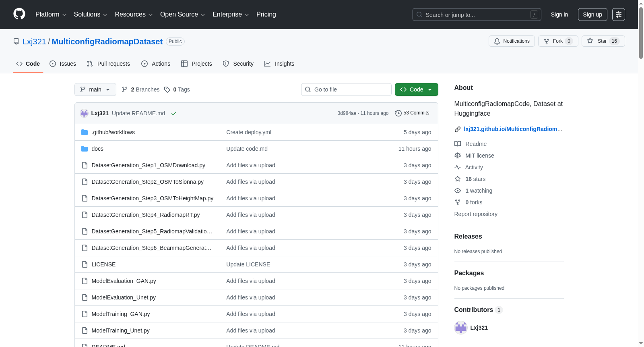Click the Lxj321 contributor avatar

(461, 328)
